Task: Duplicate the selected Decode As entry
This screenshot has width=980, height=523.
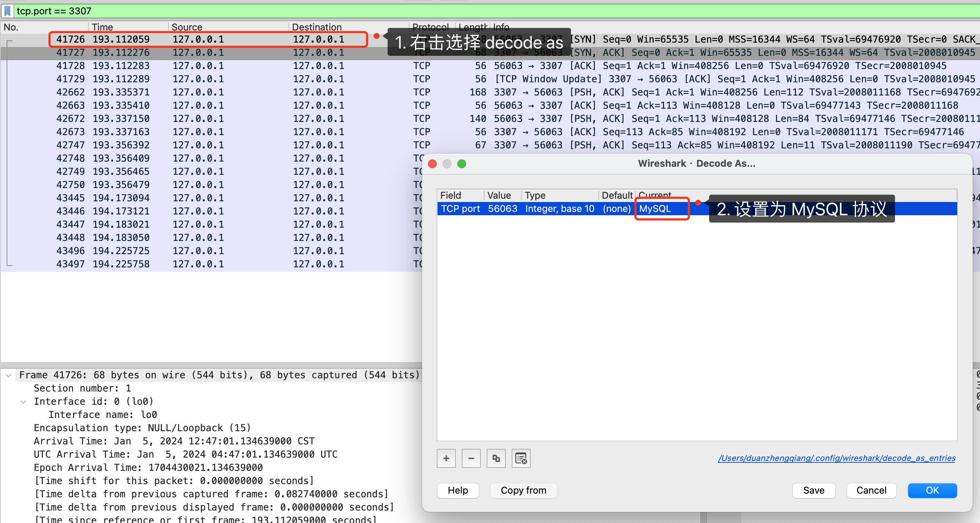Action: point(496,458)
